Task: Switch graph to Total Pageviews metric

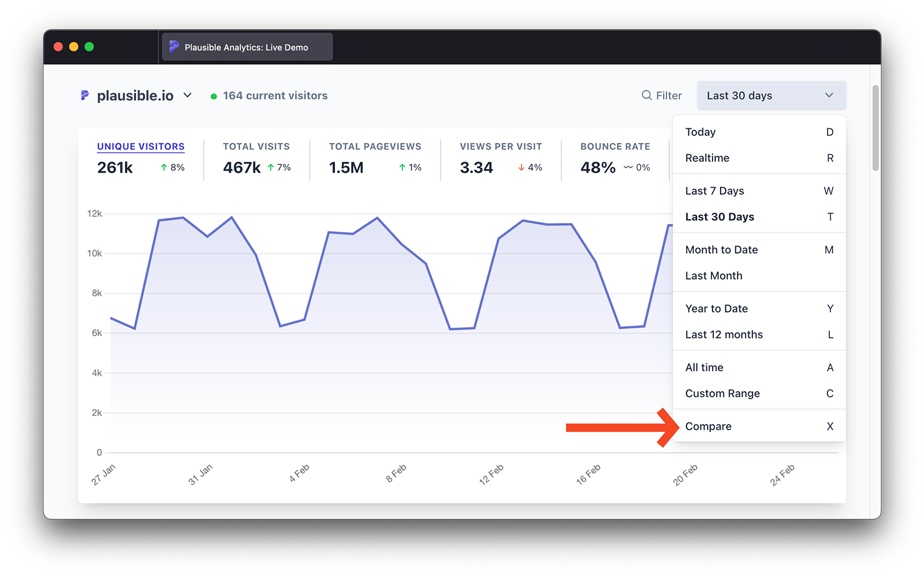Action: [375, 147]
